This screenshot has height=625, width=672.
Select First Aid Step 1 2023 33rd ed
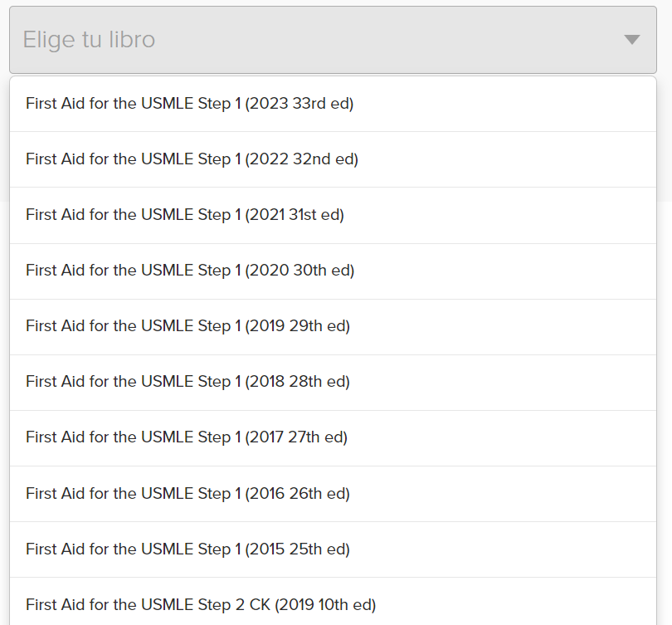pyautogui.click(x=190, y=104)
